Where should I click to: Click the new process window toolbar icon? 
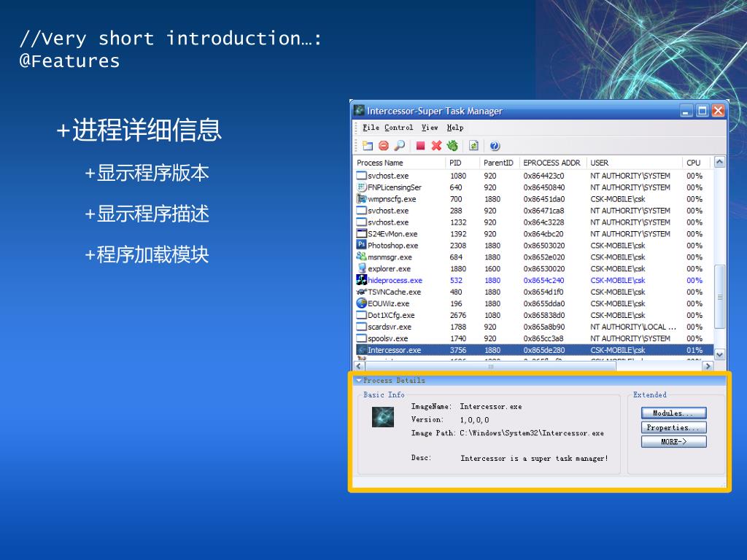368,146
